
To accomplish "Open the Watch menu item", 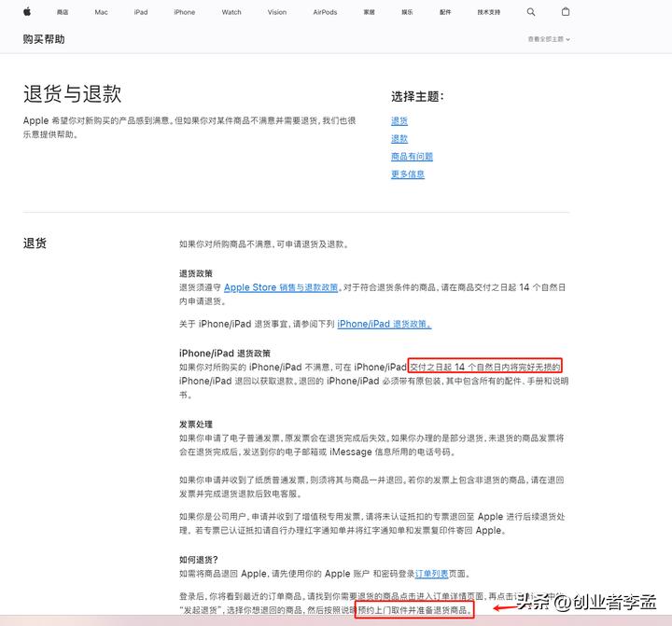I will (231, 12).
